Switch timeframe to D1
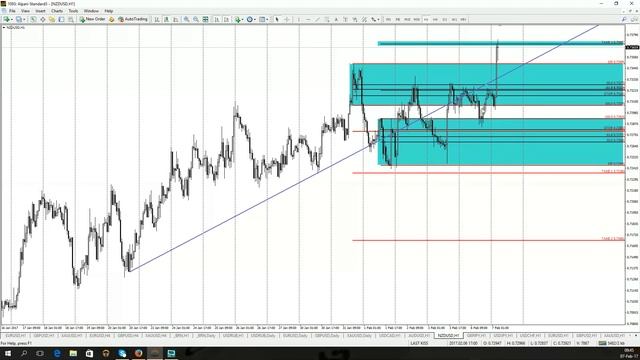The width and height of the screenshot is (640, 360). point(444,19)
